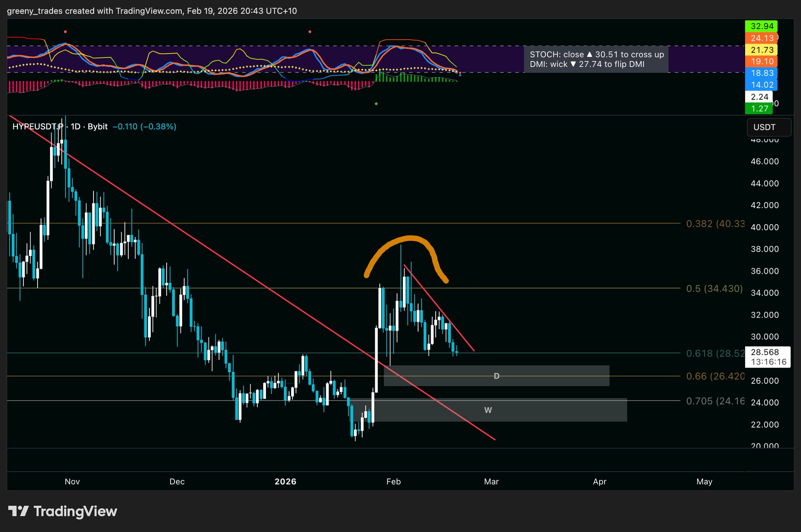Click the blue 18.83 indicator value tag
The height and width of the screenshot is (532, 801).
pos(761,73)
